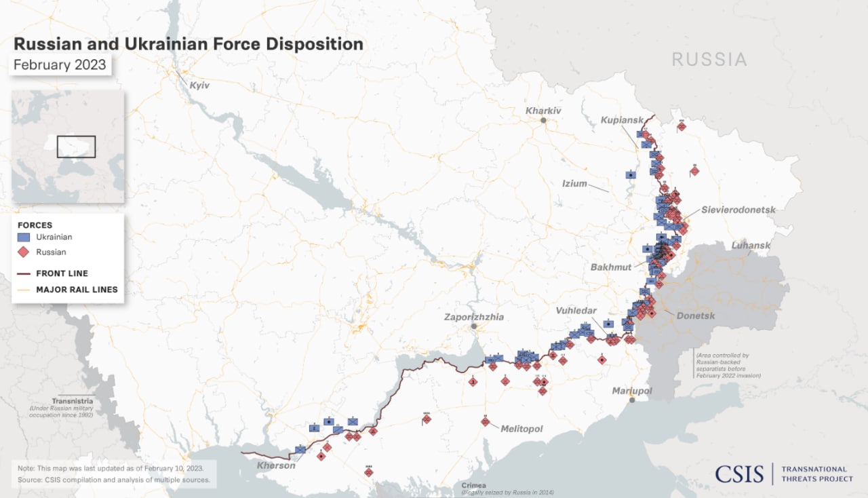
Task: Select the Zaporizhzhia city dot marker
Action: (475, 327)
